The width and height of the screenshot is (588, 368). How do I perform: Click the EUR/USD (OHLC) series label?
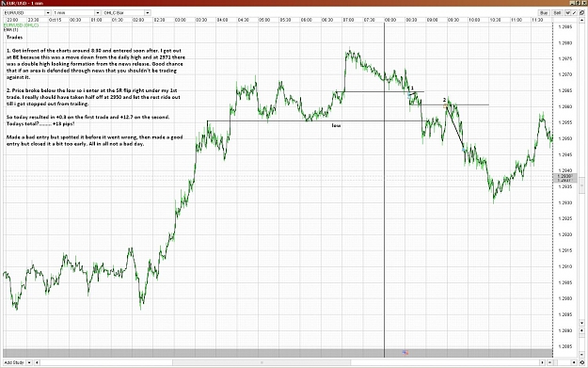[21, 25]
